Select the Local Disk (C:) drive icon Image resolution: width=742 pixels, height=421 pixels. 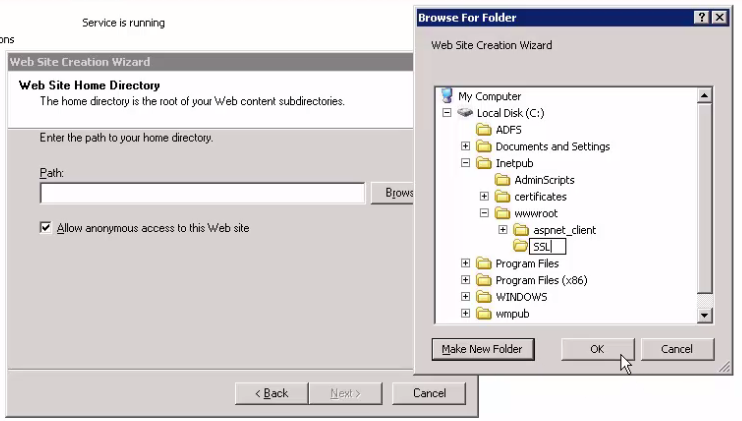465,113
